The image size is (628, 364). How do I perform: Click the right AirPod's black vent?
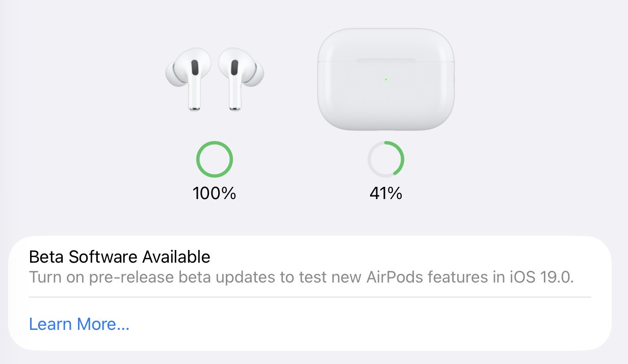click(x=234, y=68)
